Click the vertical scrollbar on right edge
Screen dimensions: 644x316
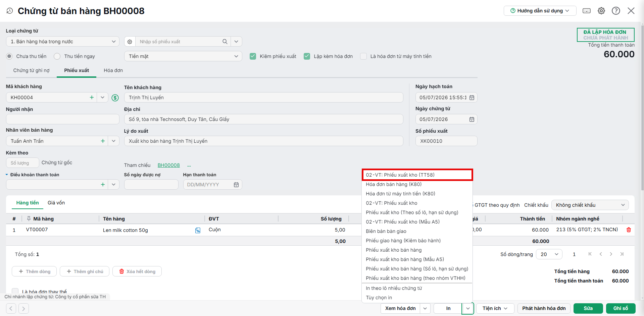(x=642, y=107)
